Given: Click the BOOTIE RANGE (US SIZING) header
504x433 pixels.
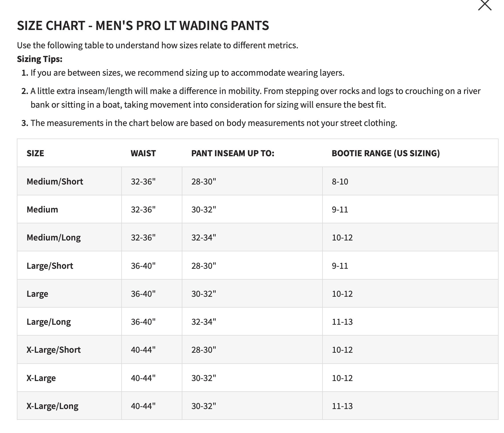Looking at the screenshot, I should coord(386,153).
